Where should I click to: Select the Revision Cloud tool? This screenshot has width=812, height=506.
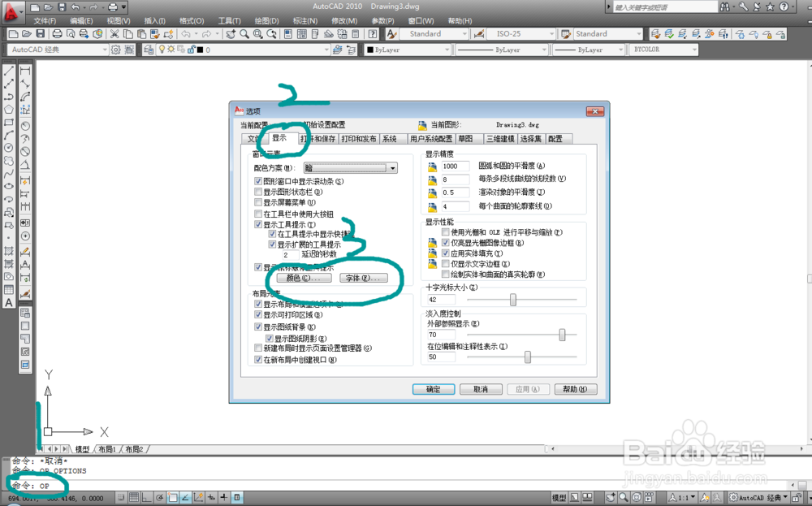coord(9,161)
